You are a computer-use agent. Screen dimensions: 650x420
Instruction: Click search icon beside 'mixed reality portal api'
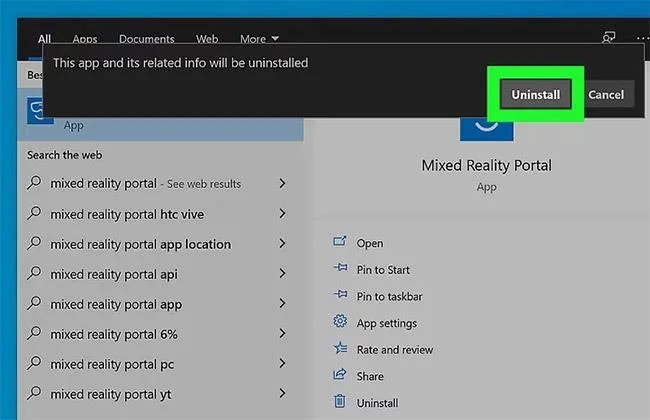click(34, 273)
